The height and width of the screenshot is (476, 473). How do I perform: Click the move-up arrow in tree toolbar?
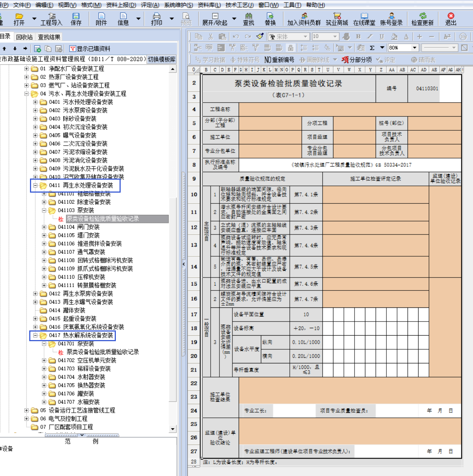(4, 49)
